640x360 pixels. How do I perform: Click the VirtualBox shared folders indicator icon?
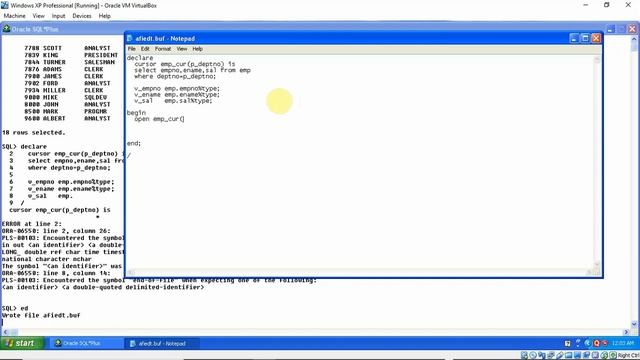pyautogui.click(x=568, y=355)
